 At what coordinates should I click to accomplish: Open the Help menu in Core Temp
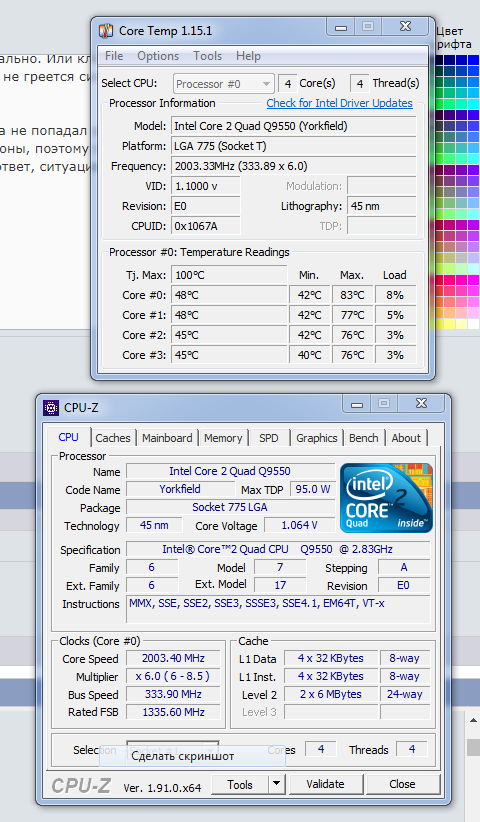pos(248,56)
